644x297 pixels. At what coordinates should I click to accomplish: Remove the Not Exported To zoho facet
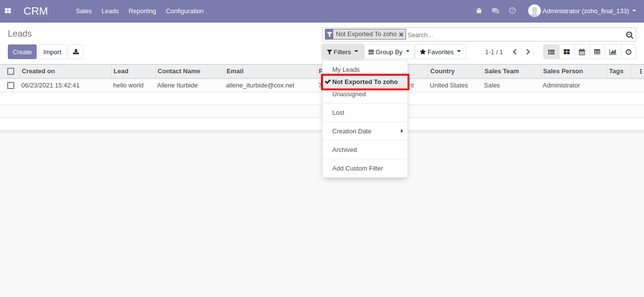click(x=401, y=35)
